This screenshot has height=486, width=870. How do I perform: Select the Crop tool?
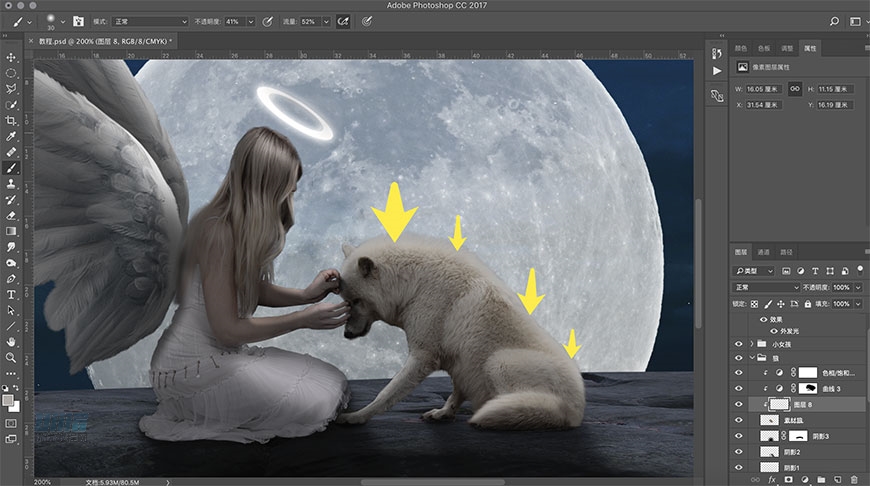click(11, 120)
